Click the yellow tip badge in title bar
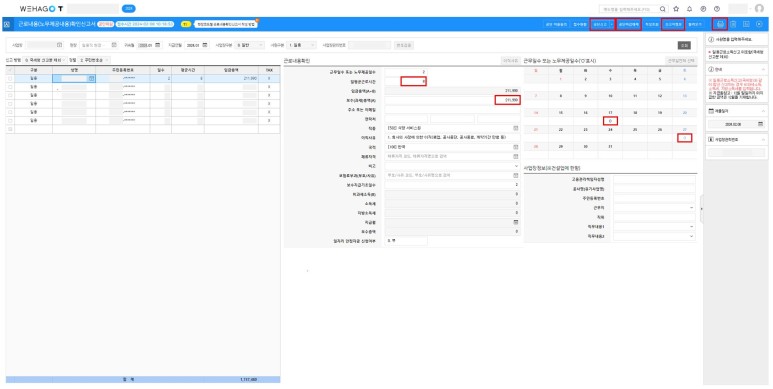The width and height of the screenshot is (773, 389). (185, 24)
